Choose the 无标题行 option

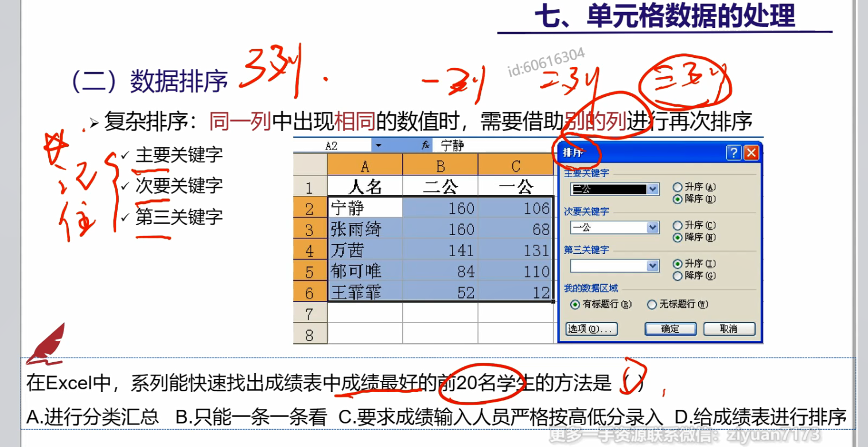click(x=652, y=304)
